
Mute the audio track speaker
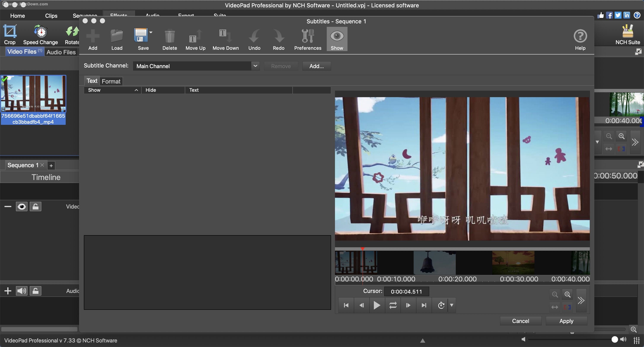[x=22, y=291]
